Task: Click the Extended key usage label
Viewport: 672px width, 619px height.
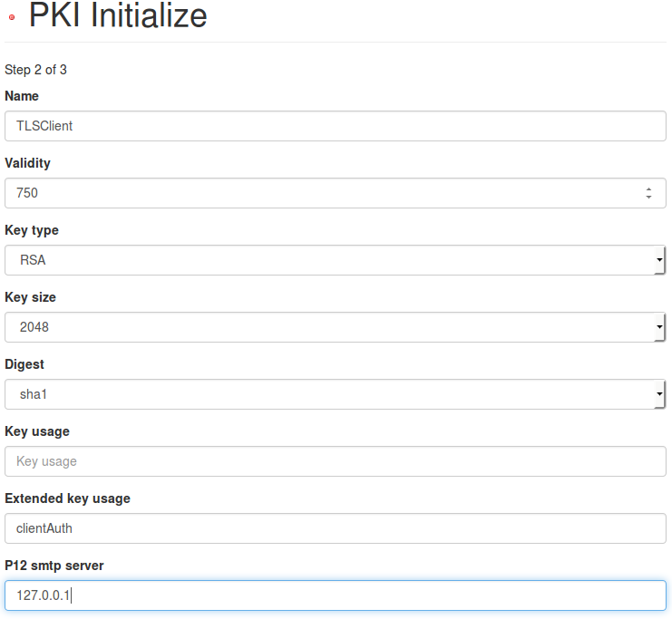Action: (x=67, y=498)
